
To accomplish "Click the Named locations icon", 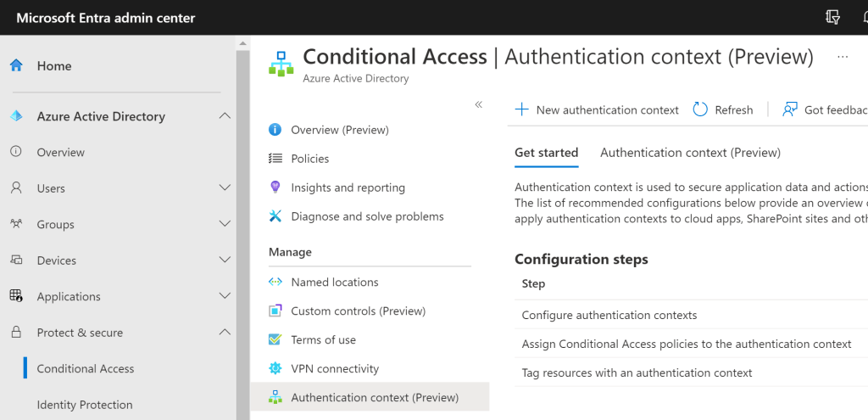I will [x=275, y=282].
